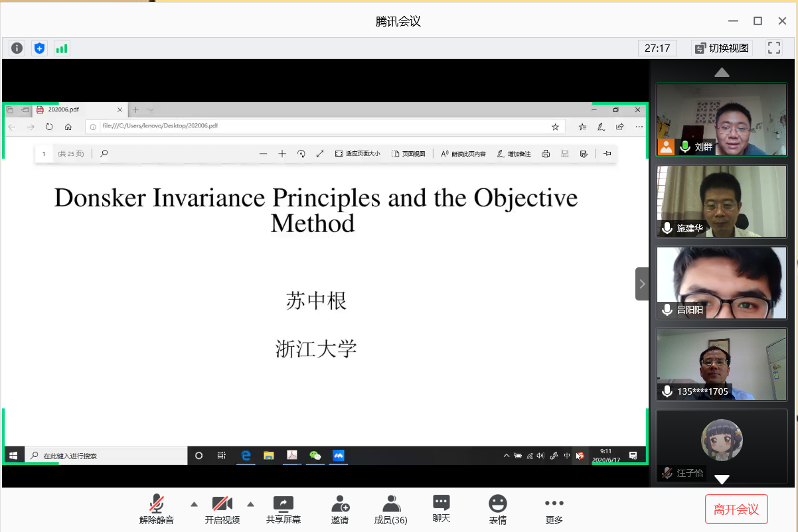Select 施建华's video thumbnail
The height and width of the screenshot is (532, 798).
pos(722,201)
